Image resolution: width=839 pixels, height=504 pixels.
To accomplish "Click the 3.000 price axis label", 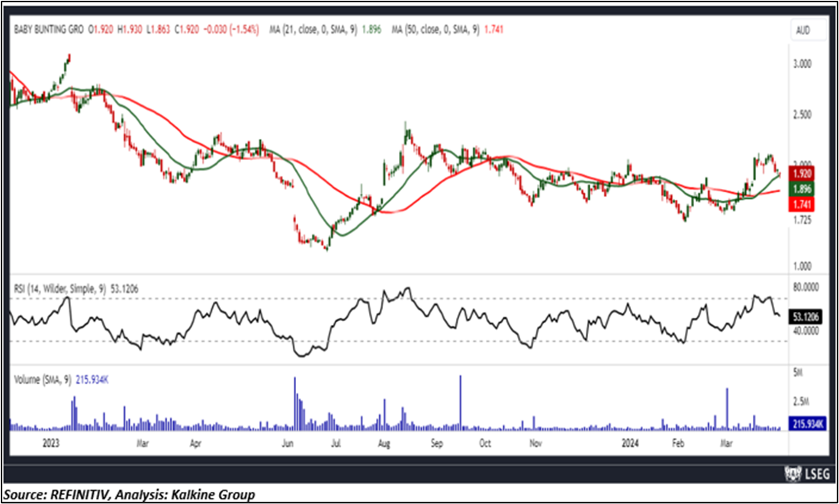I will [802, 64].
